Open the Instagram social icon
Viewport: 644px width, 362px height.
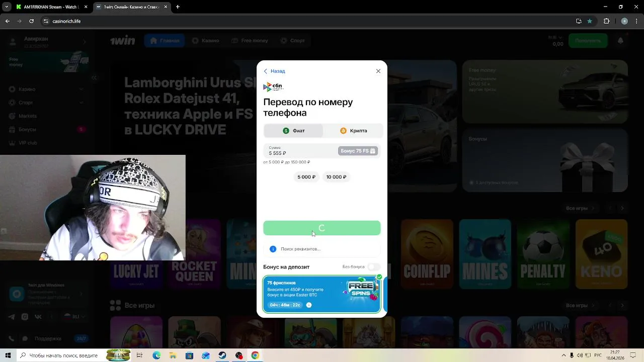(25, 317)
